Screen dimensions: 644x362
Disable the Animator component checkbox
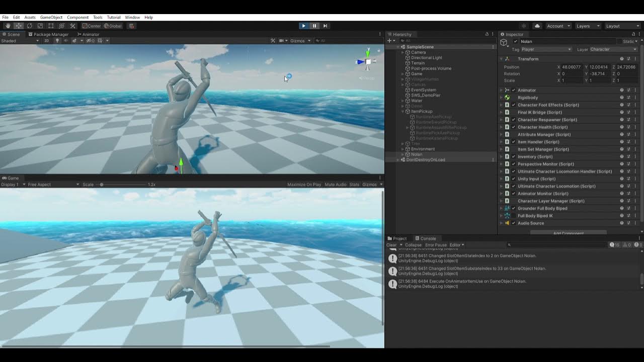pos(514,90)
